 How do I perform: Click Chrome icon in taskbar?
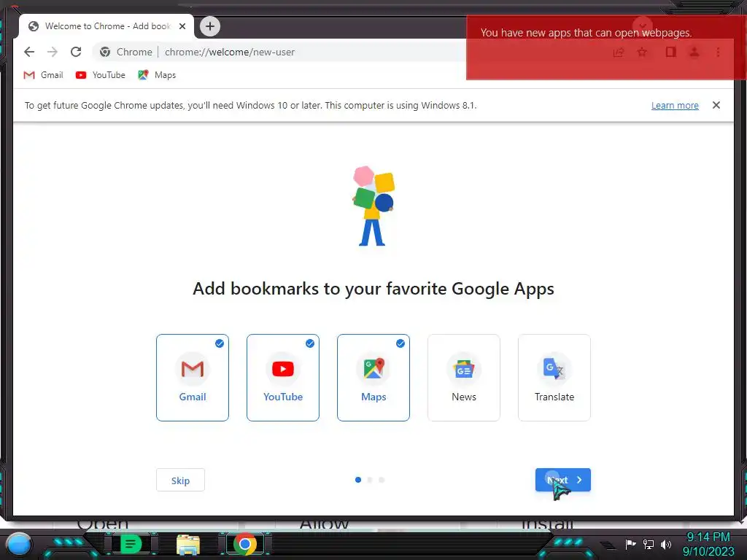click(x=245, y=544)
